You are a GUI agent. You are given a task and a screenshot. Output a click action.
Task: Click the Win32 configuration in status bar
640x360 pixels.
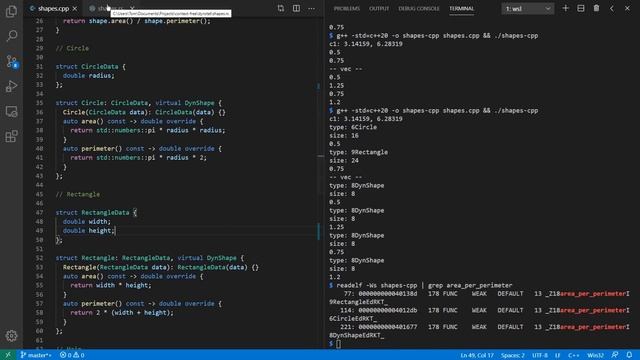click(x=596, y=356)
